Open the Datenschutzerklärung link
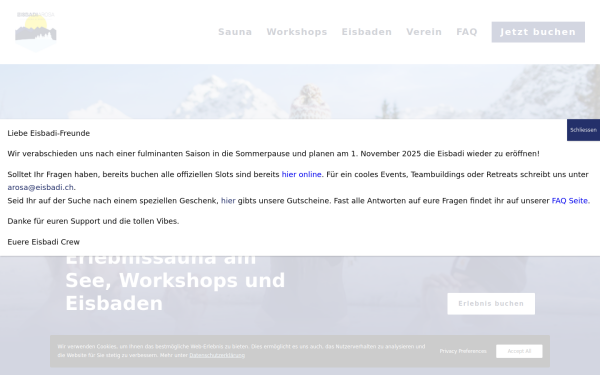 (x=217, y=355)
